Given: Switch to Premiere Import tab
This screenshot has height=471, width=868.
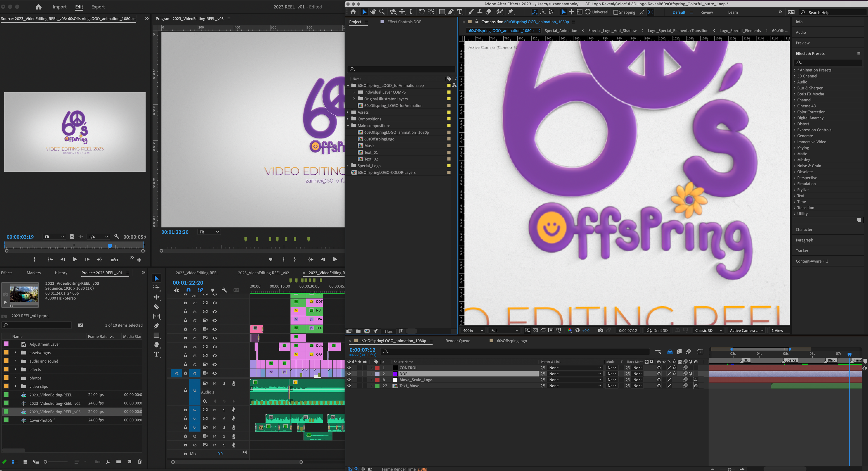Looking at the screenshot, I should tap(59, 7).
